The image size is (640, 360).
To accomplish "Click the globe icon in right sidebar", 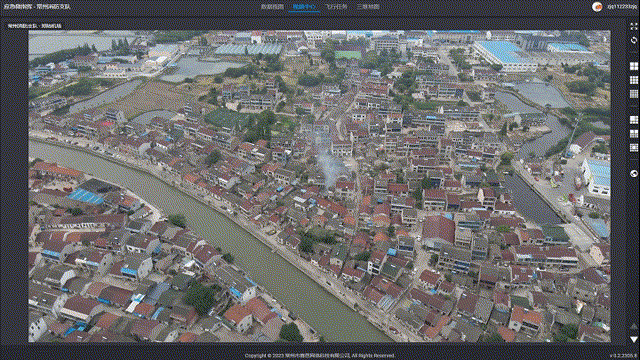I will [633, 173].
